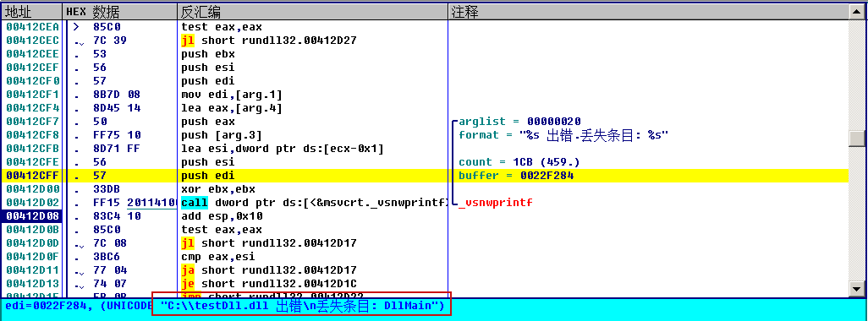Image resolution: width=868 pixels, height=321 pixels.
Task: Select current EIP address 00412D08
Action: 33,216
